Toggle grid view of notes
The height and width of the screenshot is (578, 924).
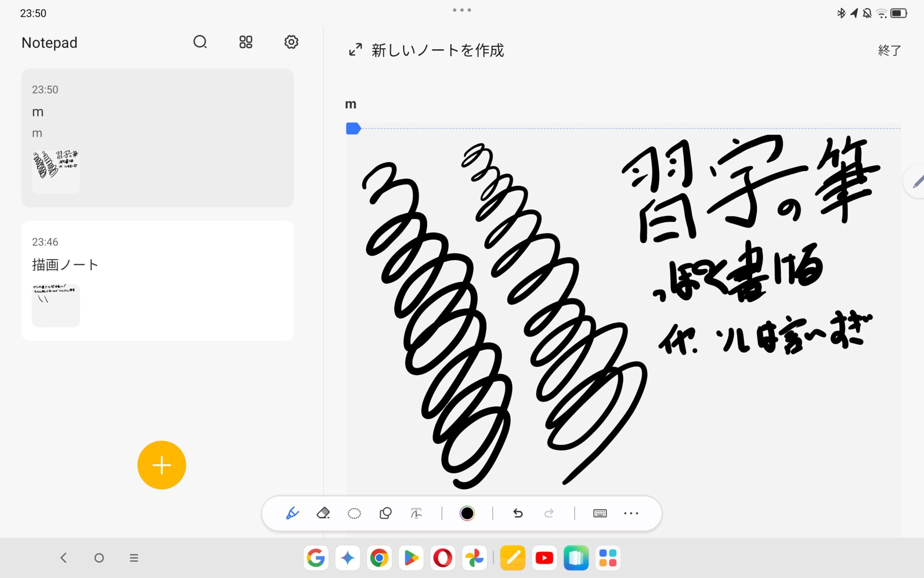(245, 42)
